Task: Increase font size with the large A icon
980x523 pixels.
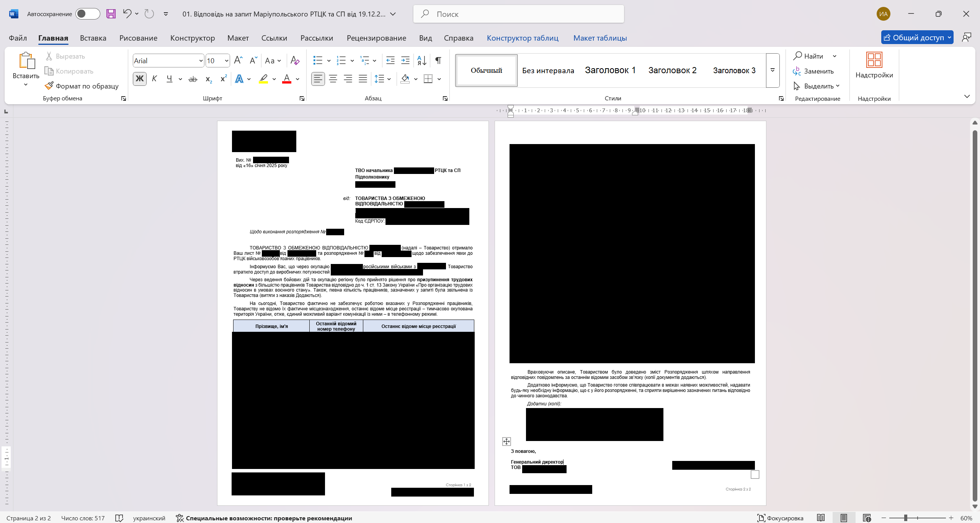Action: (238, 60)
